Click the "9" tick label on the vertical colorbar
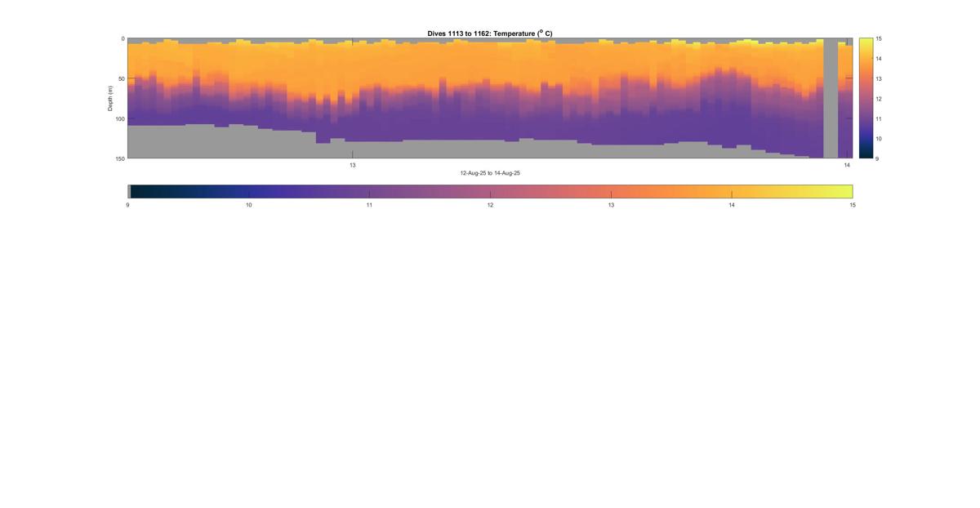 [x=876, y=158]
